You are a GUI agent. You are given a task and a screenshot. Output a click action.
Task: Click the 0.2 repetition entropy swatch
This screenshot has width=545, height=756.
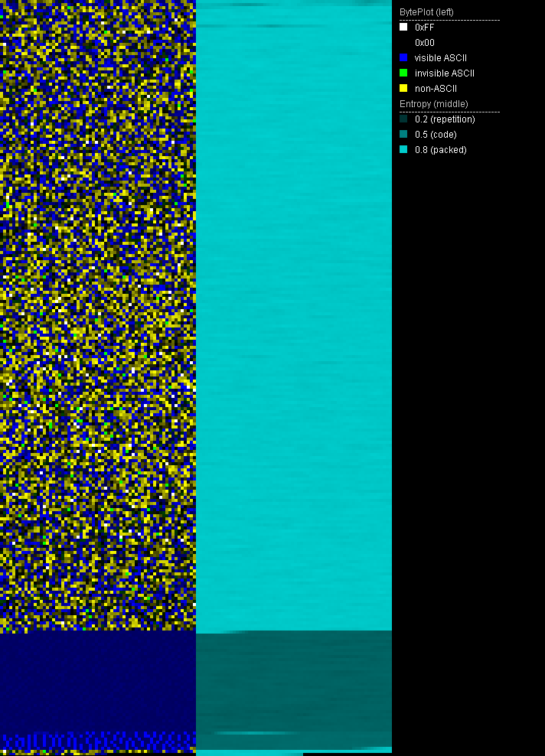[403, 119]
